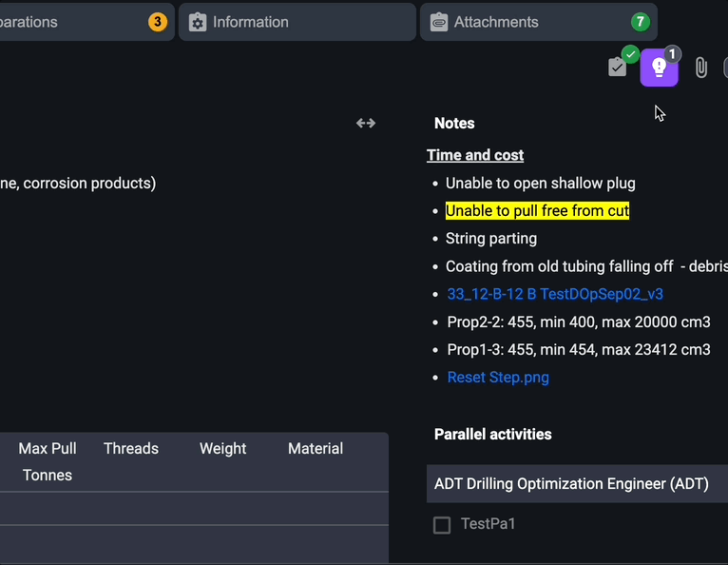Click the Max Pull Tonnes column header
Image resolution: width=728 pixels, height=565 pixels.
click(x=48, y=461)
